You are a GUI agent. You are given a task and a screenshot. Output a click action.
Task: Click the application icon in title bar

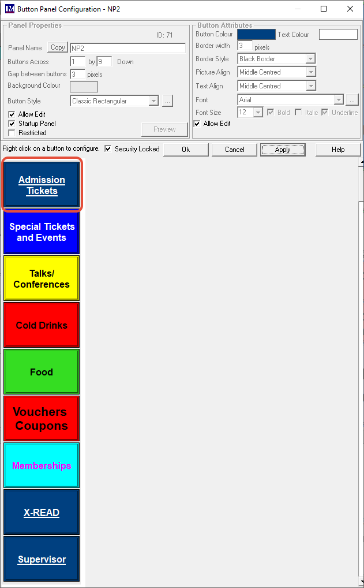[x=10, y=9]
